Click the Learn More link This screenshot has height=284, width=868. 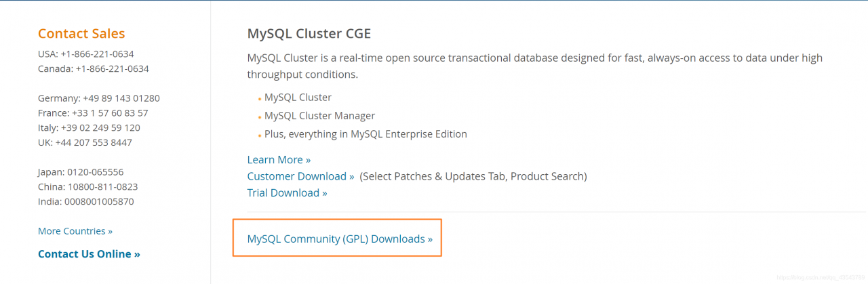(279, 160)
